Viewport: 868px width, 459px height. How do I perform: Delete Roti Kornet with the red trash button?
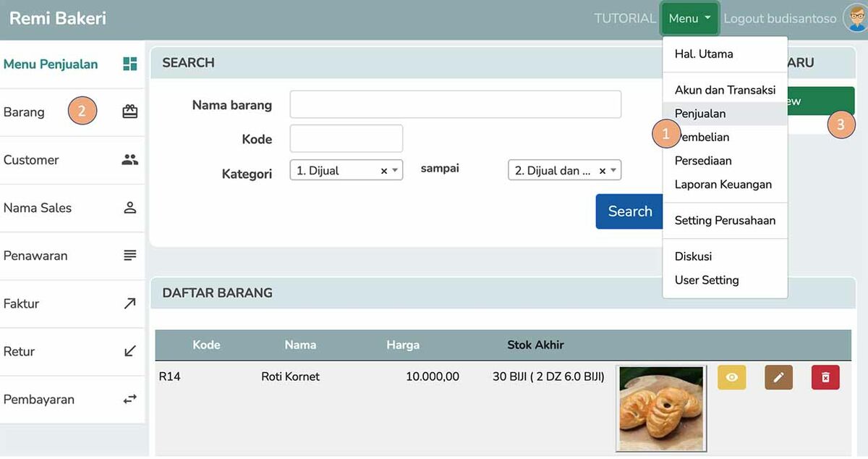(x=825, y=377)
